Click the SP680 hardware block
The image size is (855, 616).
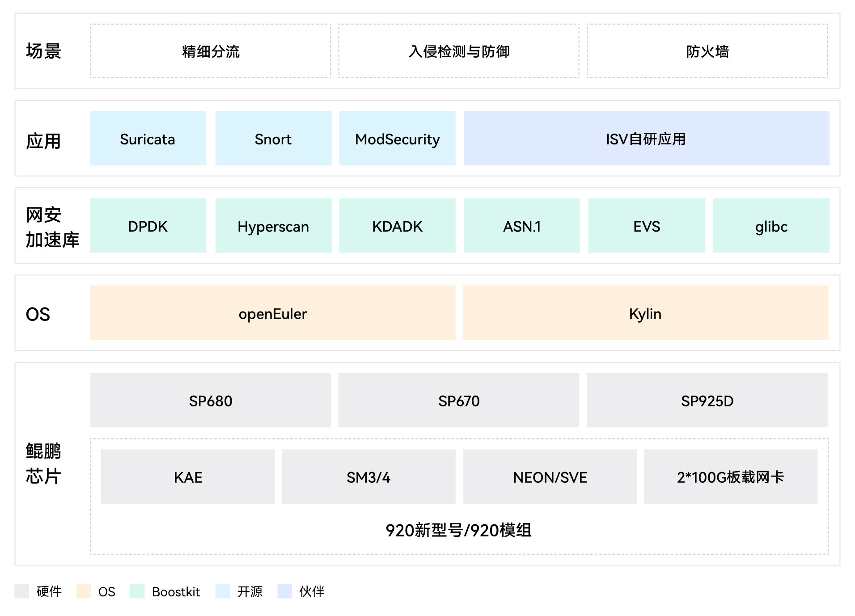210,400
